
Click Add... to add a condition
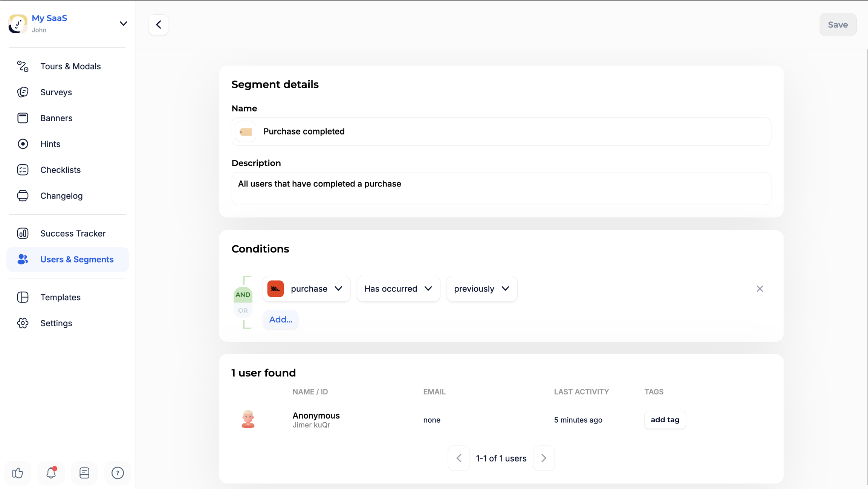(x=280, y=319)
